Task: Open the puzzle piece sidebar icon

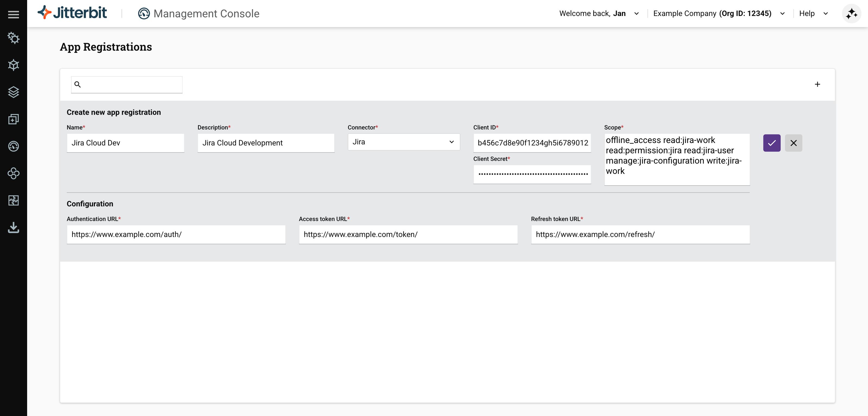Action: pyautogui.click(x=14, y=200)
